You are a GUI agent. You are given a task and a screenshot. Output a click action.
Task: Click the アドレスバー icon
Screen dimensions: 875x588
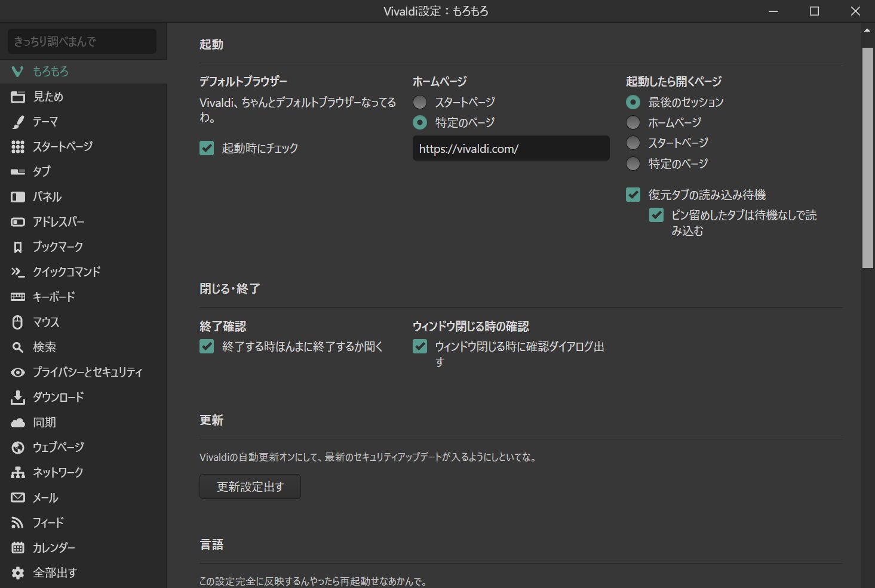coord(18,222)
